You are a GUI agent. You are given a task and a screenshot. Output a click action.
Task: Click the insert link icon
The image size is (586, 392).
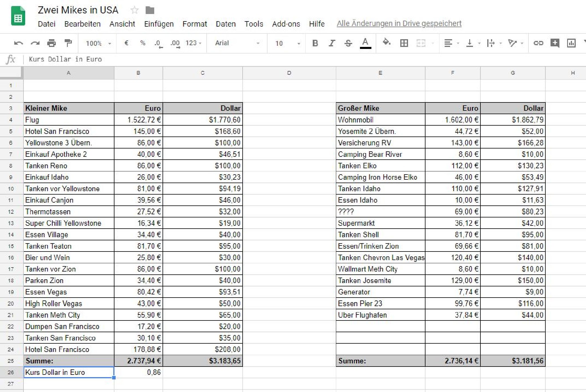(x=538, y=43)
